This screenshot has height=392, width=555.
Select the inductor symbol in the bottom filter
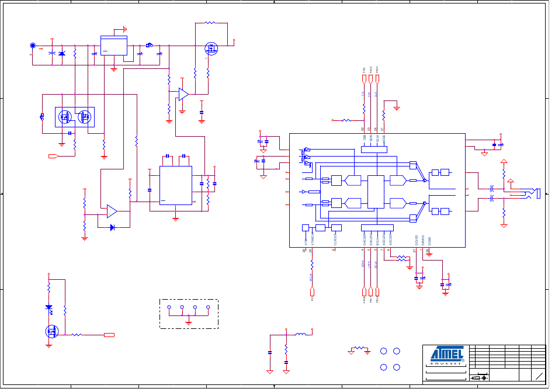pos(300,334)
